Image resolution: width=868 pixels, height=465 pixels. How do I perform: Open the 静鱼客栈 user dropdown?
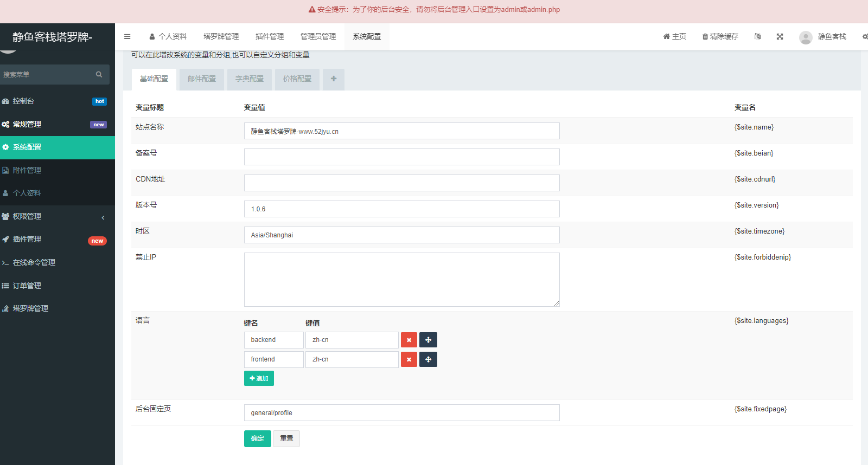pos(823,37)
